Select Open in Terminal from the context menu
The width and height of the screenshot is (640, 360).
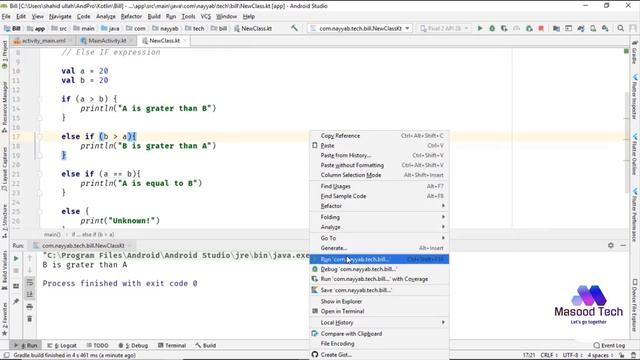[380, 311]
